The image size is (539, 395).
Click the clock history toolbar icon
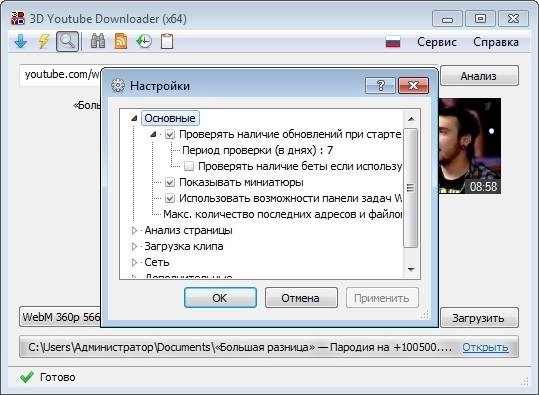tap(144, 41)
